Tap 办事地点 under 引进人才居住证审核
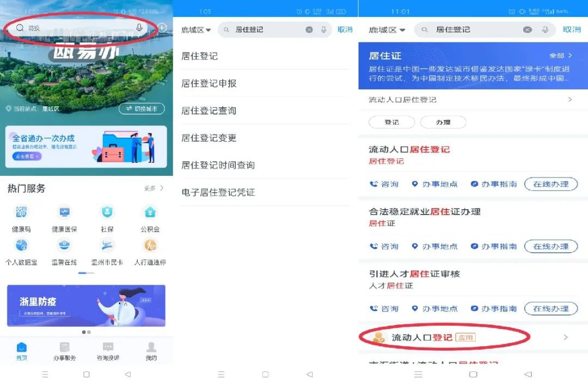The width and height of the screenshot is (588, 385). coord(434,309)
